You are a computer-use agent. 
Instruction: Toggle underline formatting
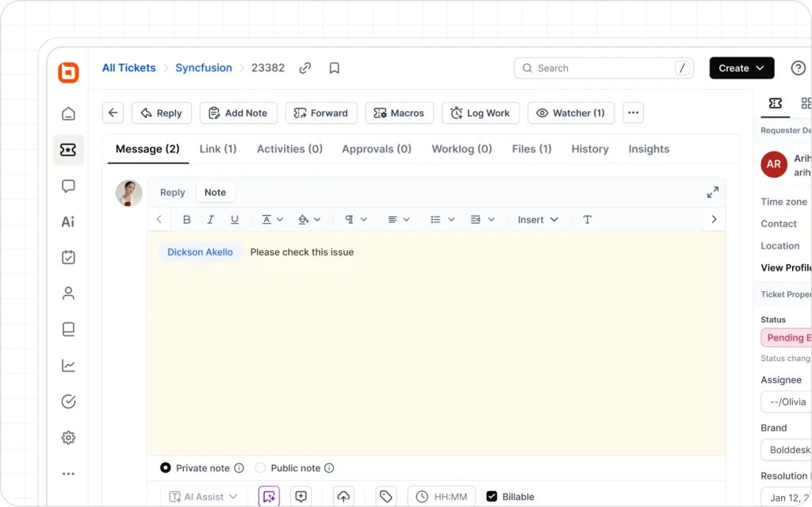pyautogui.click(x=235, y=220)
